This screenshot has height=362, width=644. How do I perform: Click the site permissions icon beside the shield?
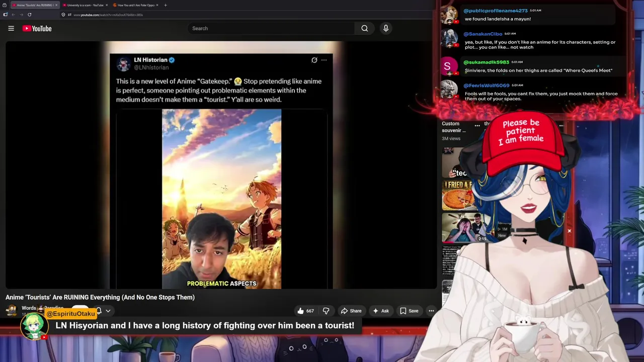69,15
